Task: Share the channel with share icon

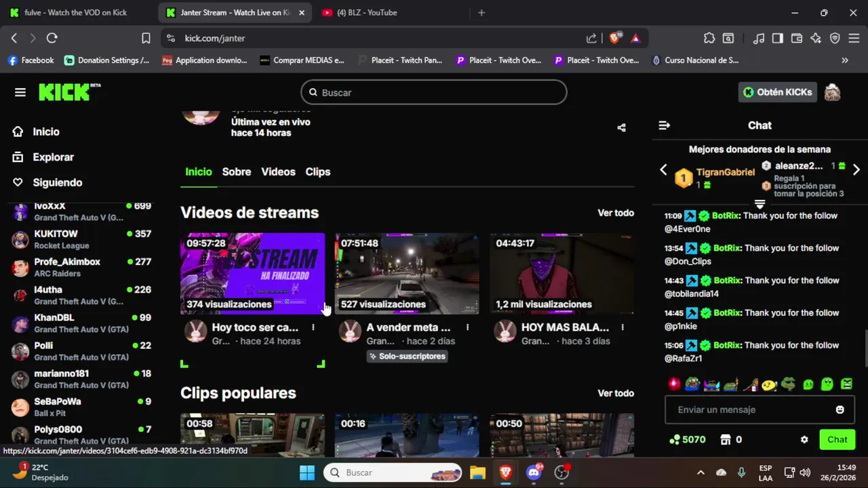Action: coord(621,127)
